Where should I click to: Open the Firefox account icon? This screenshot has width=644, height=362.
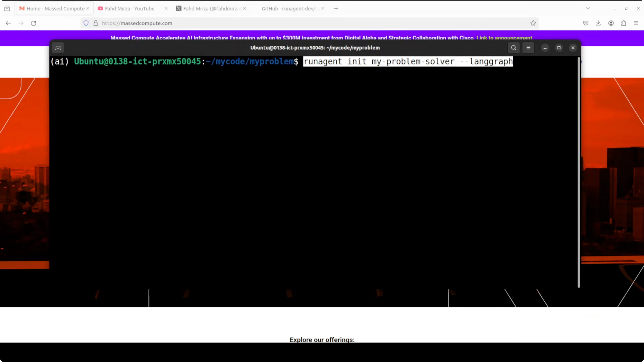point(611,23)
